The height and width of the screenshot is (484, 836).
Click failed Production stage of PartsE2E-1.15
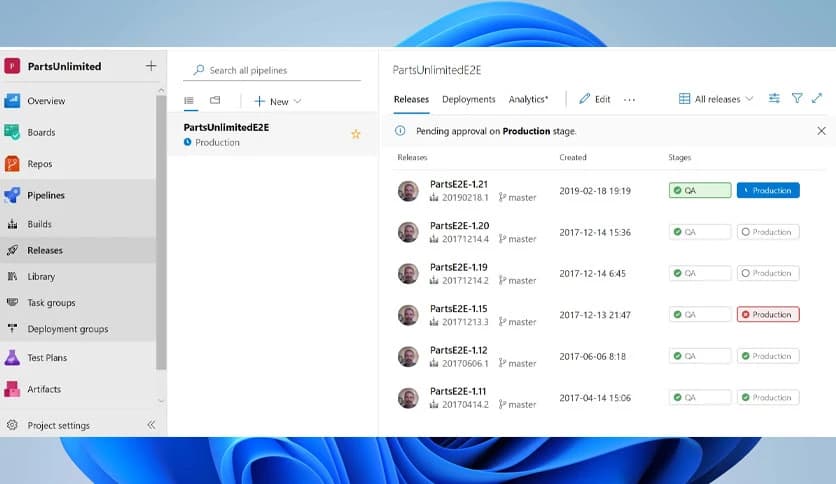tap(768, 314)
